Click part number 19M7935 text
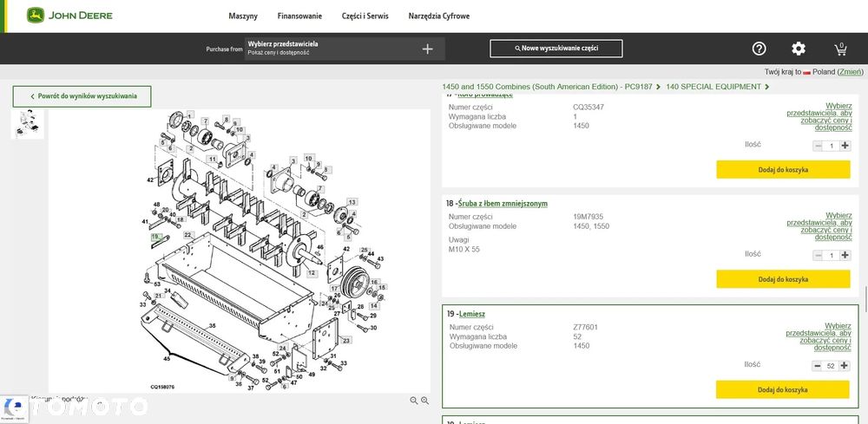Image resolution: width=868 pixels, height=424 pixels. point(589,217)
